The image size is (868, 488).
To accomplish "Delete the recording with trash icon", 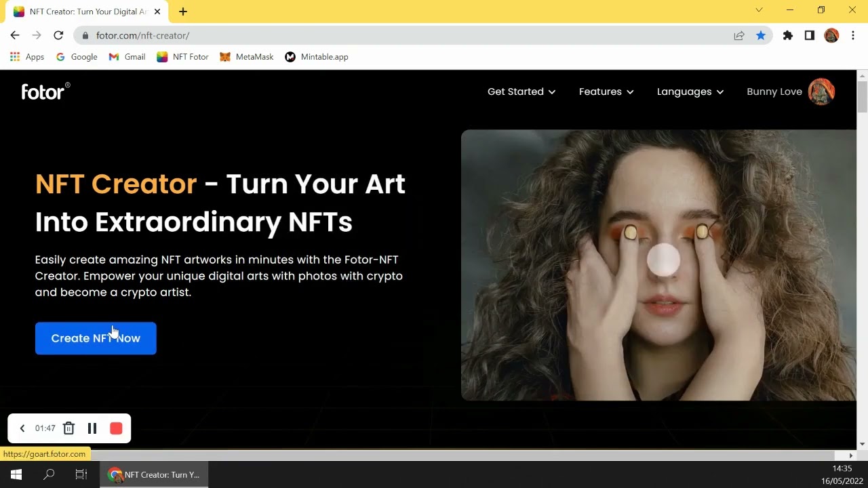I will pyautogui.click(x=68, y=428).
